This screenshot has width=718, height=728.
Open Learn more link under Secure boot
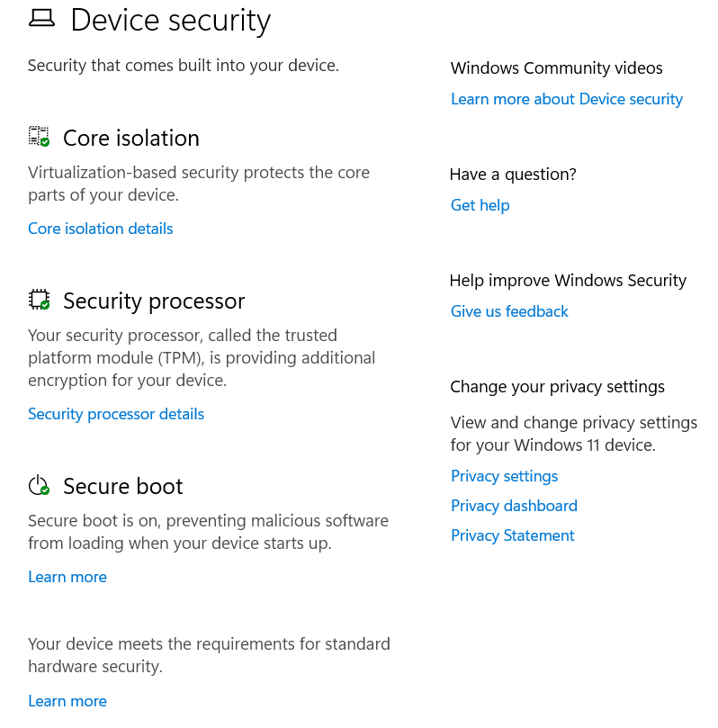(67, 577)
